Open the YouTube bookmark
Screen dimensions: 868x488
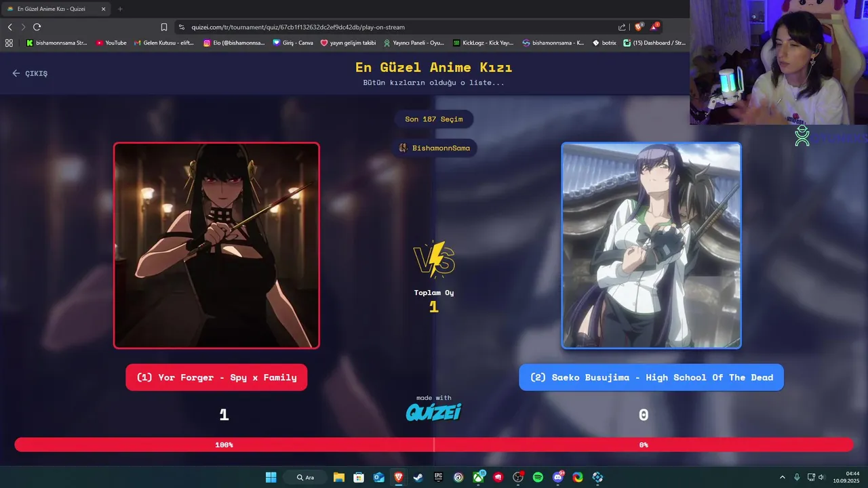tap(111, 43)
